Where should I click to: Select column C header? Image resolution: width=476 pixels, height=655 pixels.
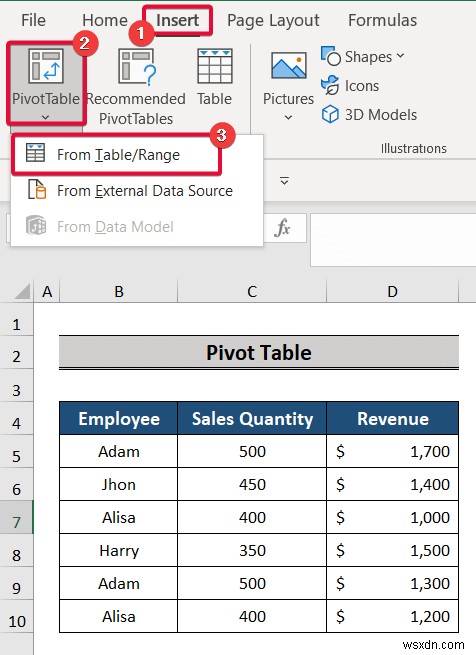tap(252, 292)
